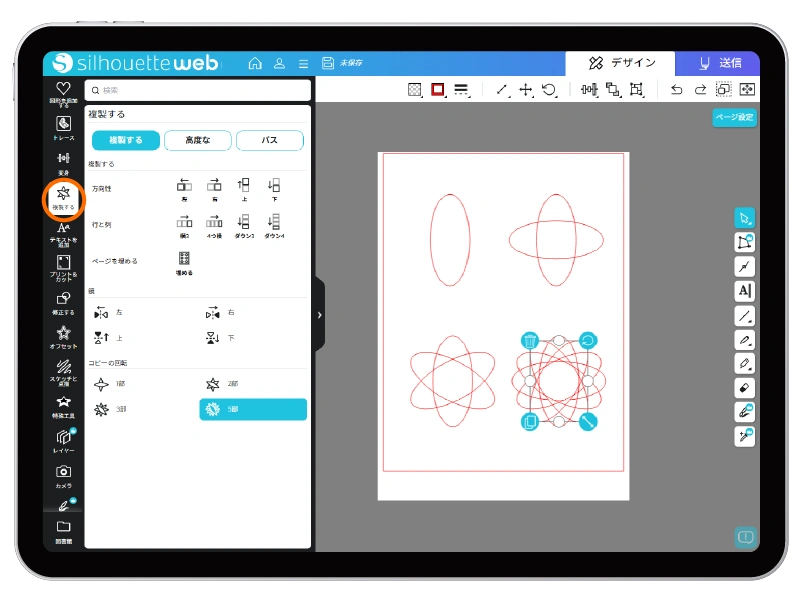Open the hamburger menu in header
Viewport: 801px width, 601px height.
304,63
